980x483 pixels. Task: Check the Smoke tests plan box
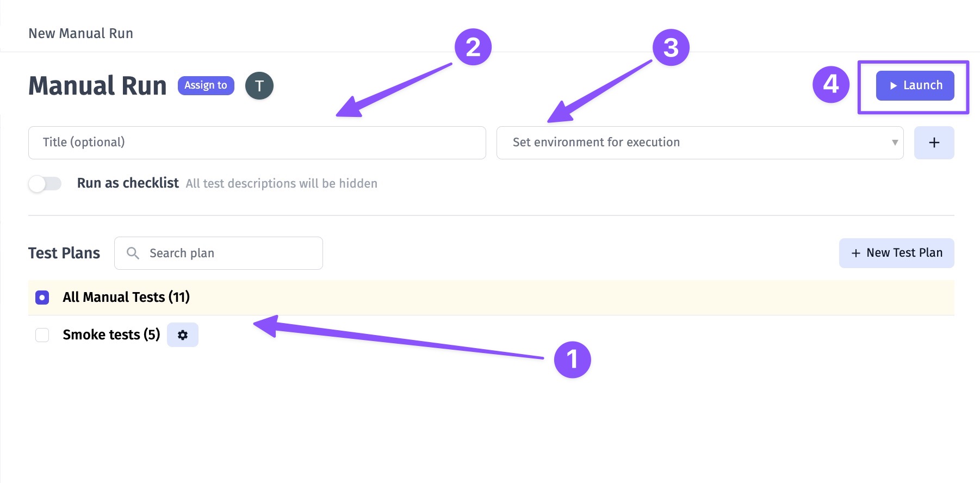coord(42,335)
